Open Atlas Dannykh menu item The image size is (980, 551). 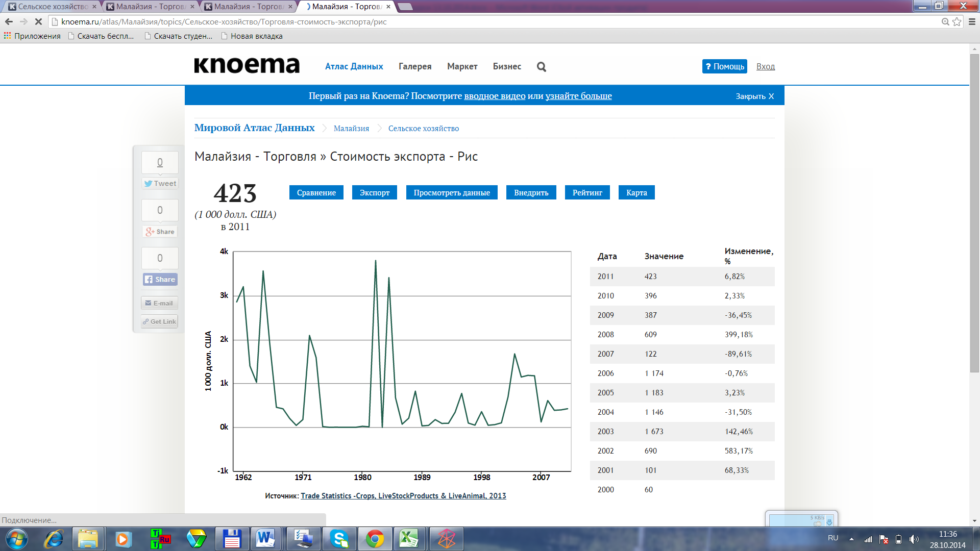tap(354, 66)
